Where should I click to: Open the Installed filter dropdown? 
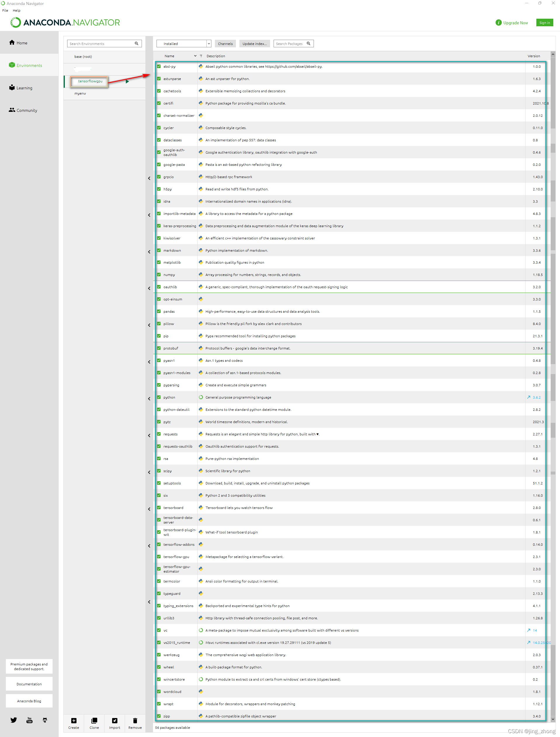tap(184, 43)
